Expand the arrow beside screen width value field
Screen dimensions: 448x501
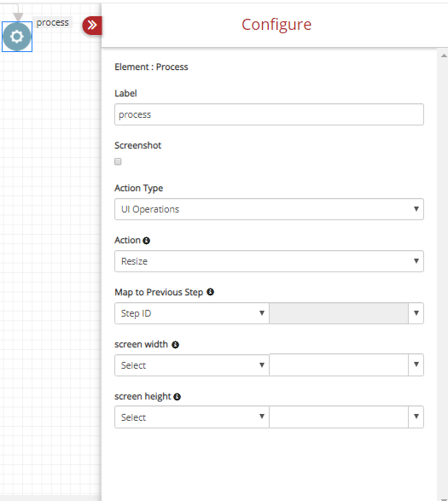(x=416, y=365)
